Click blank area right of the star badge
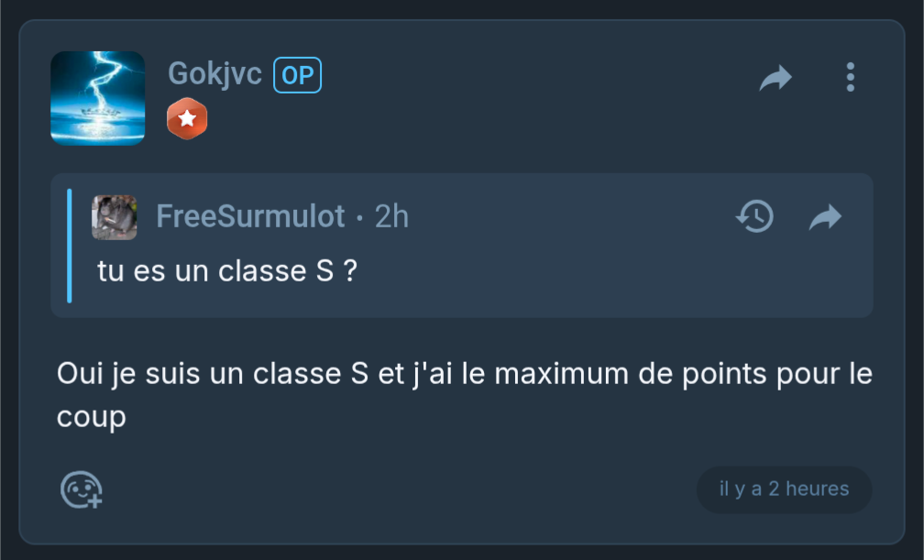Screen dimensions: 924x560 tap(471, 119)
